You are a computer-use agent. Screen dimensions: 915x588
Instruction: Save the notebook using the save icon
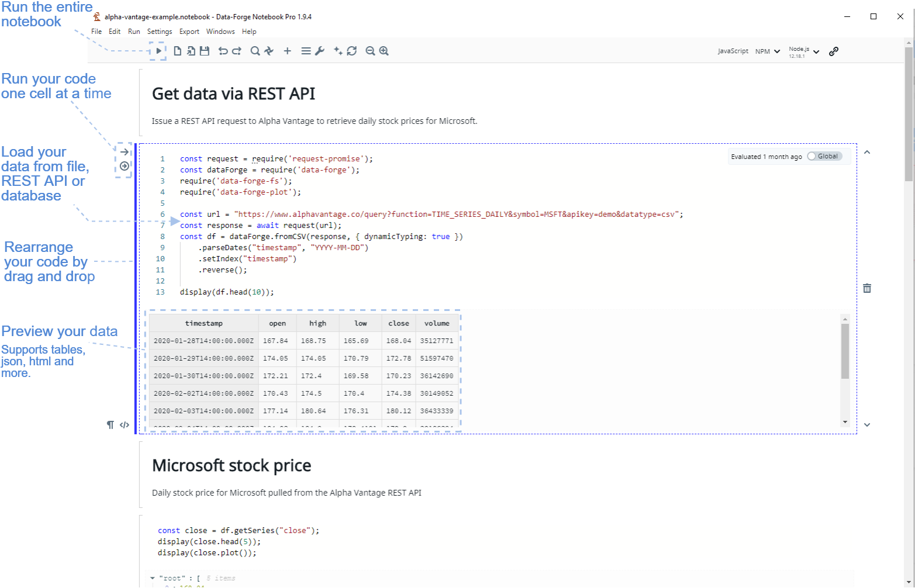point(204,51)
